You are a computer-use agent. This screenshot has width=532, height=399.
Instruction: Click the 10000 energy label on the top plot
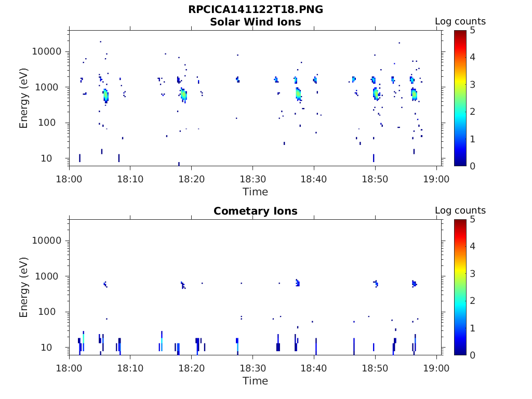click(x=47, y=51)
